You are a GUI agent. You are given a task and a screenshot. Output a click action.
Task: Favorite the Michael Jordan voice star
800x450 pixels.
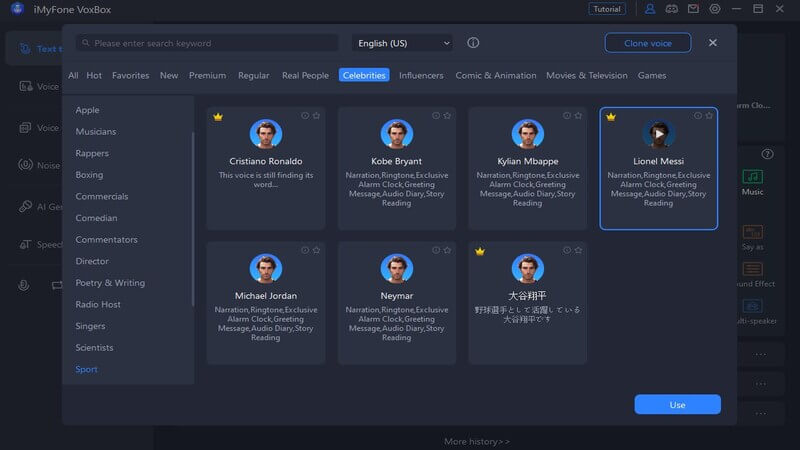coord(316,250)
